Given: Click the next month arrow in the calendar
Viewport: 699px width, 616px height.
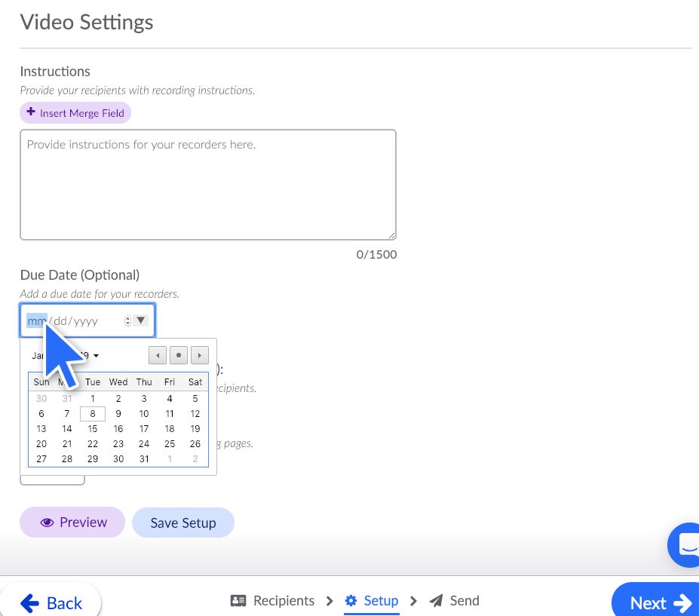Looking at the screenshot, I should [199, 355].
